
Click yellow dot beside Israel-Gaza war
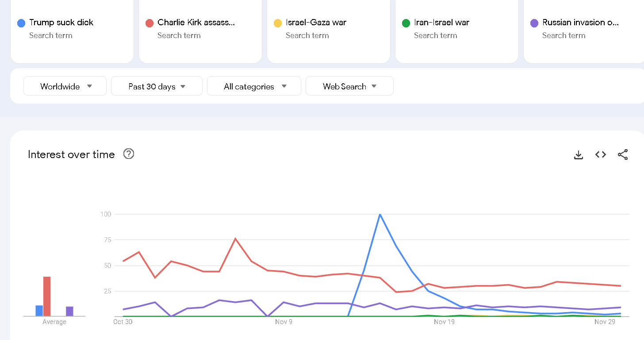(x=278, y=23)
